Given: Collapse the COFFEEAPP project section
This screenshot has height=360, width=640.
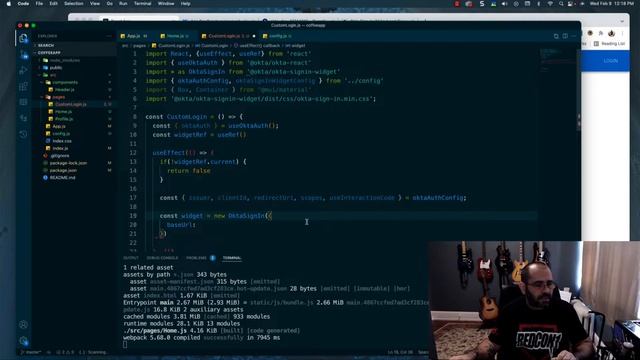Looking at the screenshot, I should pos(74,53).
